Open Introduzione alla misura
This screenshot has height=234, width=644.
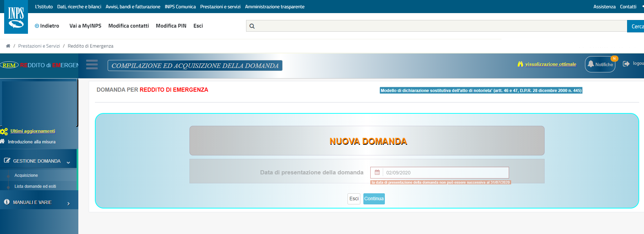point(32,142)
